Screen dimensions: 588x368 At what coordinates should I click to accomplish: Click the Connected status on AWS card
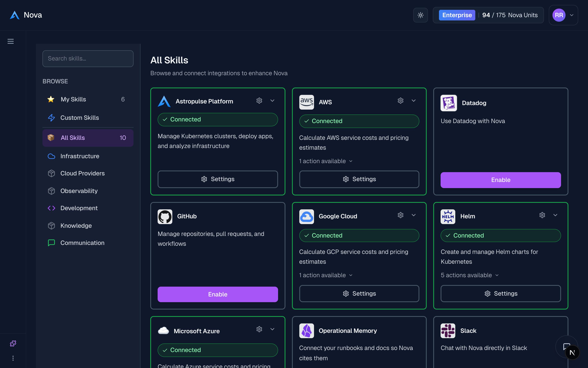pyautogui.click(x=359, y=121)
